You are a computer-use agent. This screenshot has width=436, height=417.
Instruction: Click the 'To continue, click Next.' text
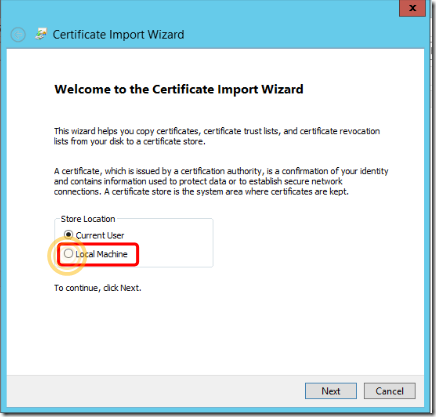click(98, 288)
